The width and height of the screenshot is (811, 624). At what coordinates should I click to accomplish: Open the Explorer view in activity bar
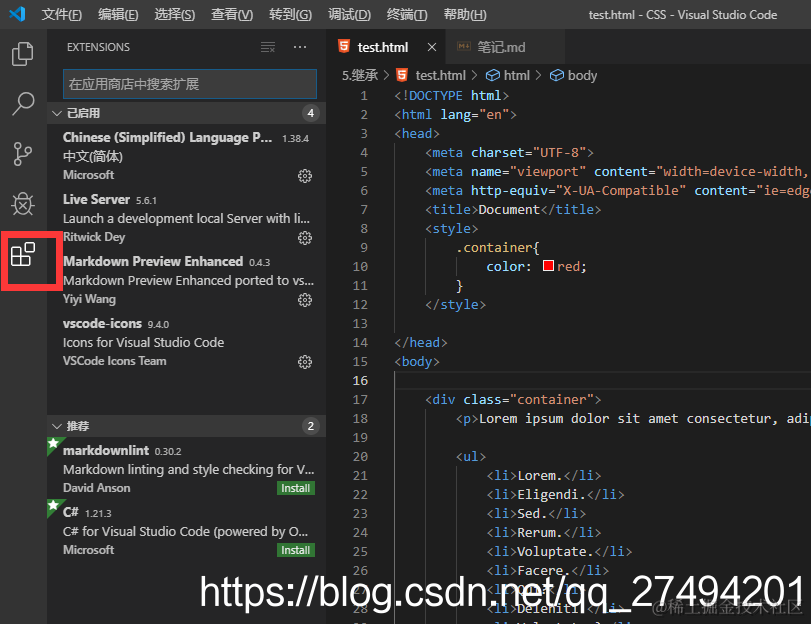click(23, 54)
